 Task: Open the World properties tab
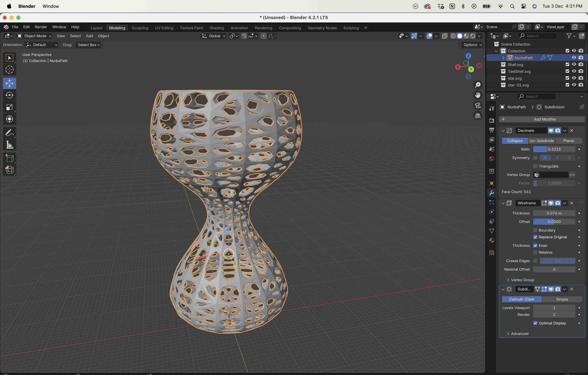[492, 159]
